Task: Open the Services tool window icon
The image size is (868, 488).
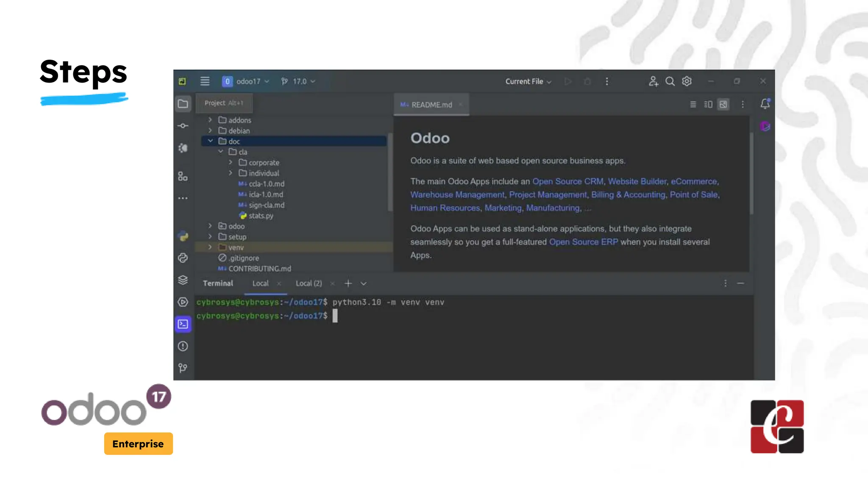Action: [x=183, y=302]
